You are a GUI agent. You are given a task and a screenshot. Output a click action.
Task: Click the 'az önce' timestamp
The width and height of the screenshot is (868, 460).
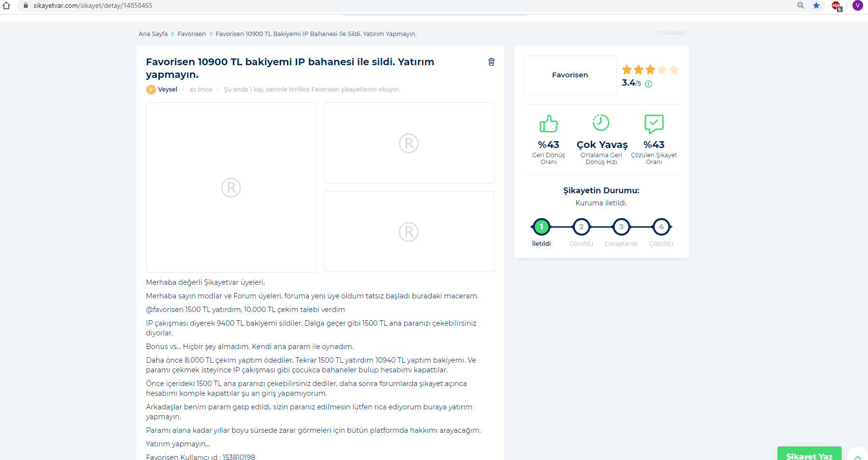[201, 90]
